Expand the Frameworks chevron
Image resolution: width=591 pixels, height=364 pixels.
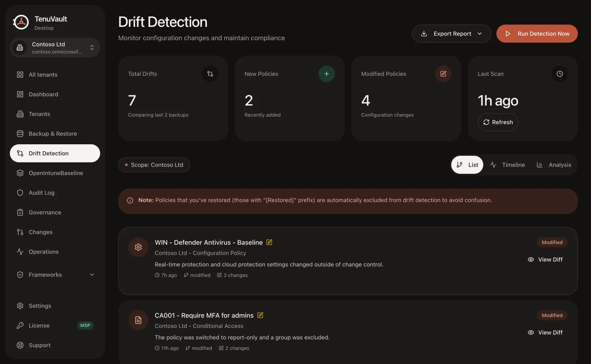92,274
